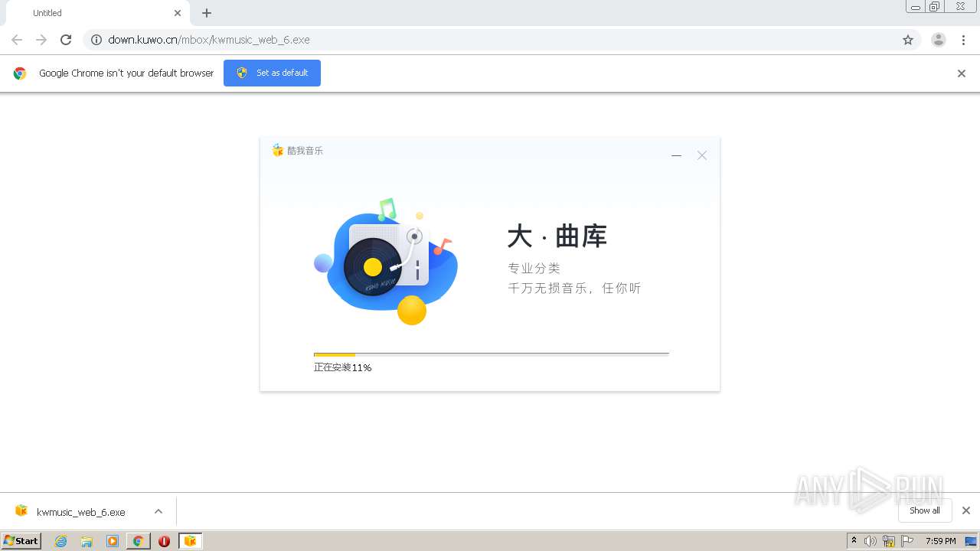980x551 pixels.
Task: Close the Untitled tab
Action: point(178,13)
